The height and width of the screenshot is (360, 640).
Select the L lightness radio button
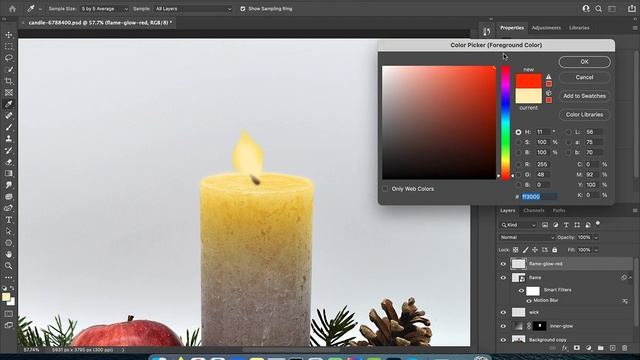[569, 132]
